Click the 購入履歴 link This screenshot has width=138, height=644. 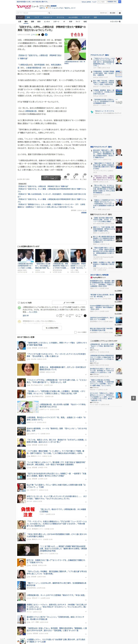pos(112,13)
